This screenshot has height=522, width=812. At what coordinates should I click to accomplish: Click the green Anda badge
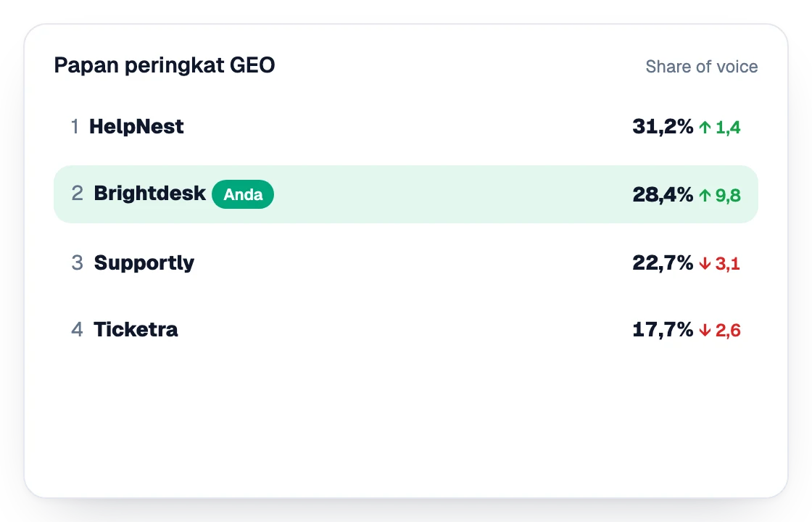(x=243, y=194)
